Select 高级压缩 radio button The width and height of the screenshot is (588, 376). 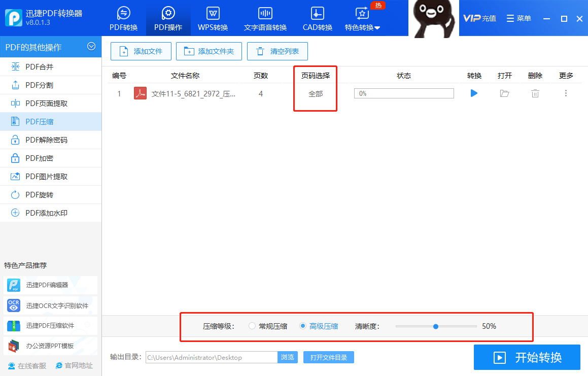(x=303, y=326)
